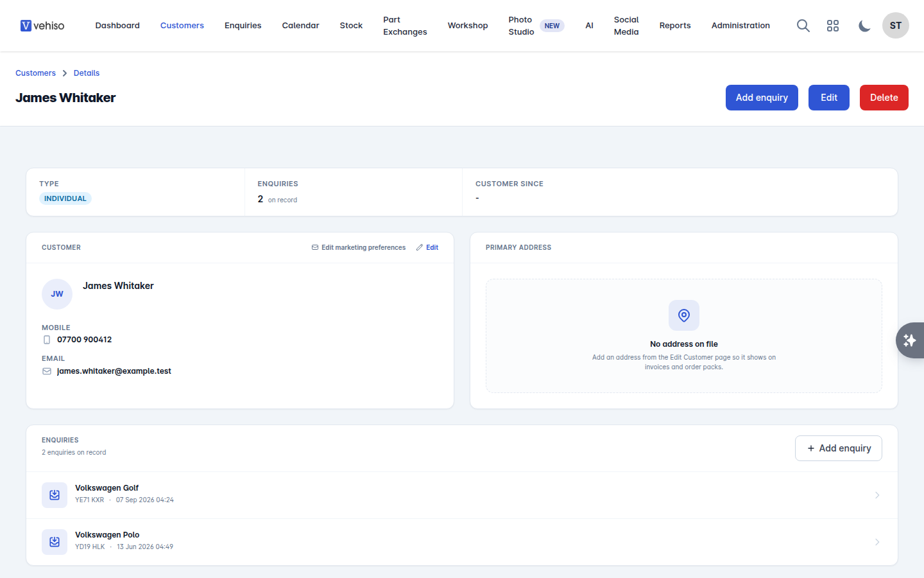This screenshot has width=924, height=578.
Task: Open the apps grid icon
Action: pyautogui.click(x=833, y=26)
